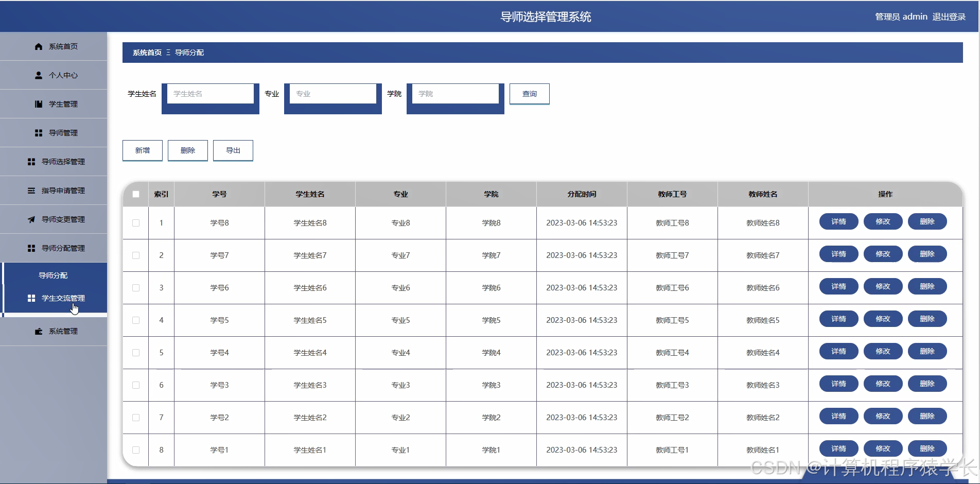Open 详情 for row 学号7
The height and width of the screenshot is (484, 980).
pos(839,254)
